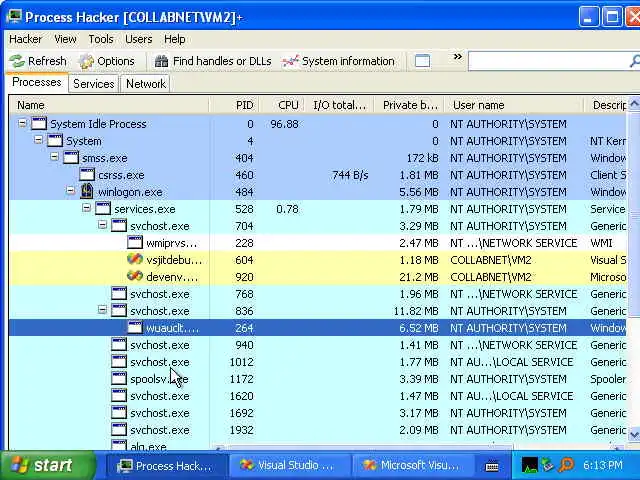Viewport: 640px width, 480px height.
Task: Click the 21.2 MB private bytes value
Action: (x=418, y=277)
